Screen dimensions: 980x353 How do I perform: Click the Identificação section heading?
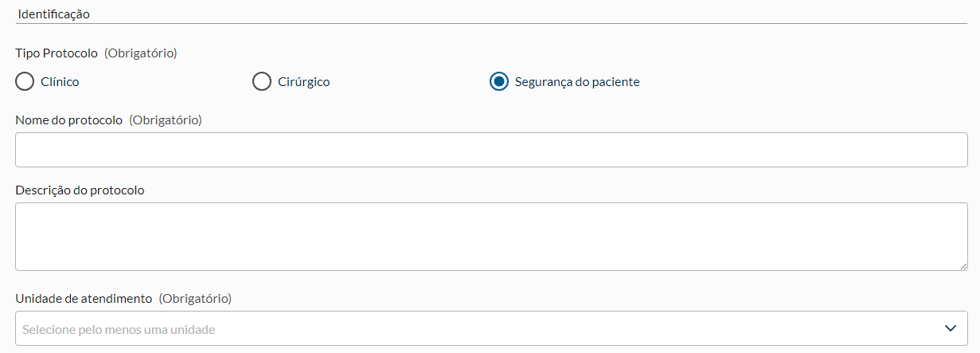point(54,14)
